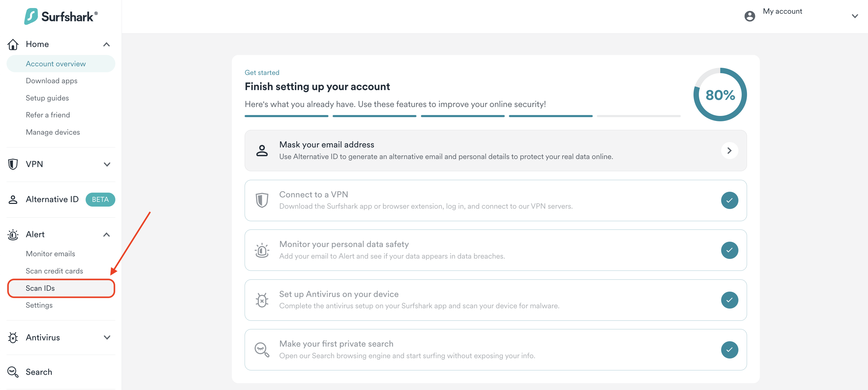The image size is (868, 390).
Task: Select Download apps in the sidebar
Action: (51, 81)
